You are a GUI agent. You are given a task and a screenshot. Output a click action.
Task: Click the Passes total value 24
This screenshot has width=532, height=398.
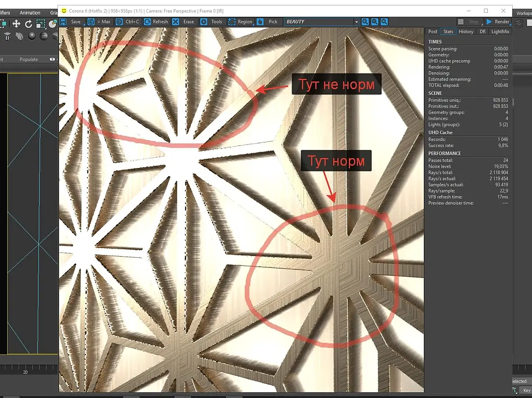(505, 160)
